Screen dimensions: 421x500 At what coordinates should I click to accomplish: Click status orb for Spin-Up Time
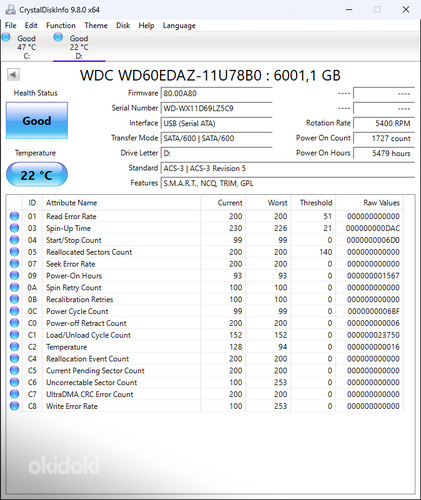click(14, 228)
